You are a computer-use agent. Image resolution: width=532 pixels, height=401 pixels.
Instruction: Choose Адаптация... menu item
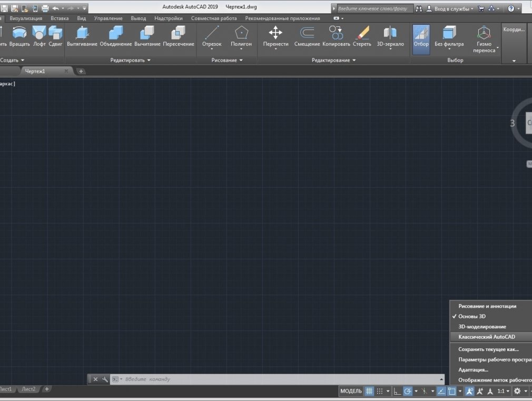[491, 370]
